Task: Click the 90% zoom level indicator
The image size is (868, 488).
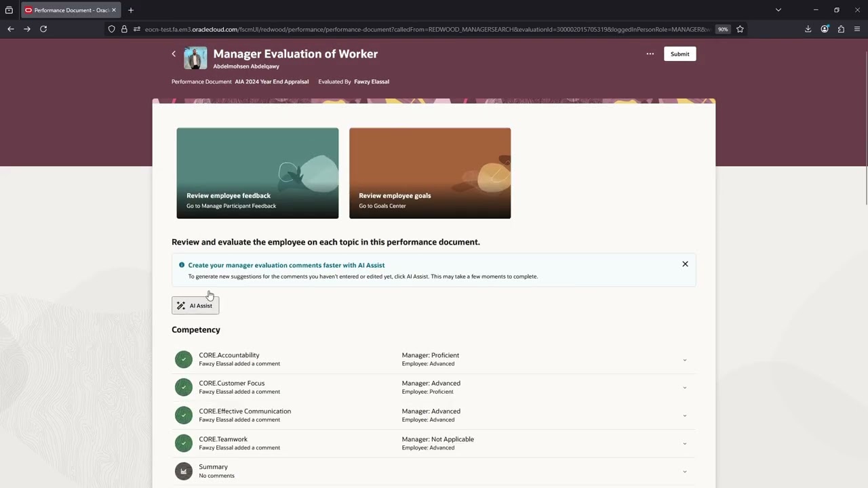Action: pyautogui.click(x=723, y=29)
